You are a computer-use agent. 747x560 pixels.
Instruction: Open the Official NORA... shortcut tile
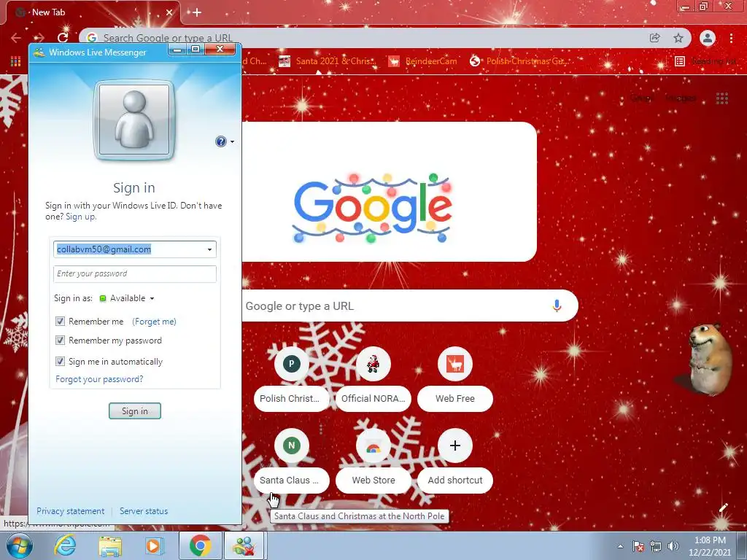373,379
